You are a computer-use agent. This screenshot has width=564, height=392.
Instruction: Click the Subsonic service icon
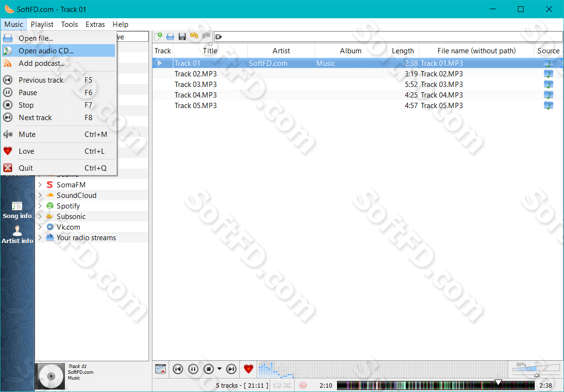click(x=50, y=216)
